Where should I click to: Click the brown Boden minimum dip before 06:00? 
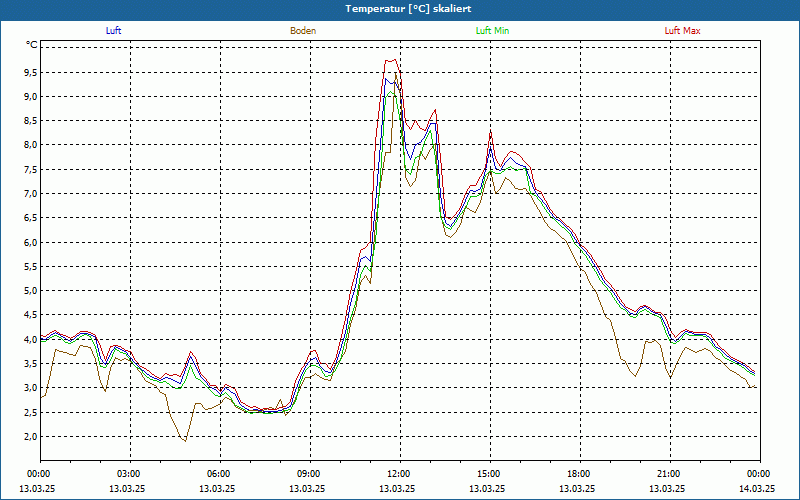(x=185, y=440)
